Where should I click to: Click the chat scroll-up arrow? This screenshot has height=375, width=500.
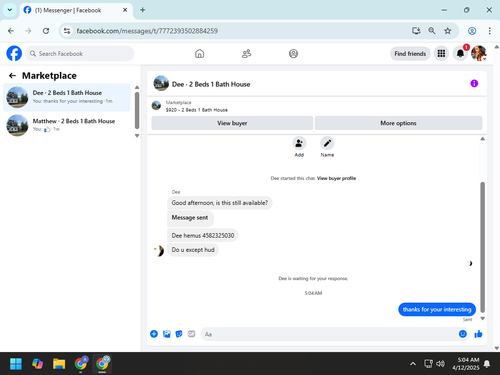(482, 139)
